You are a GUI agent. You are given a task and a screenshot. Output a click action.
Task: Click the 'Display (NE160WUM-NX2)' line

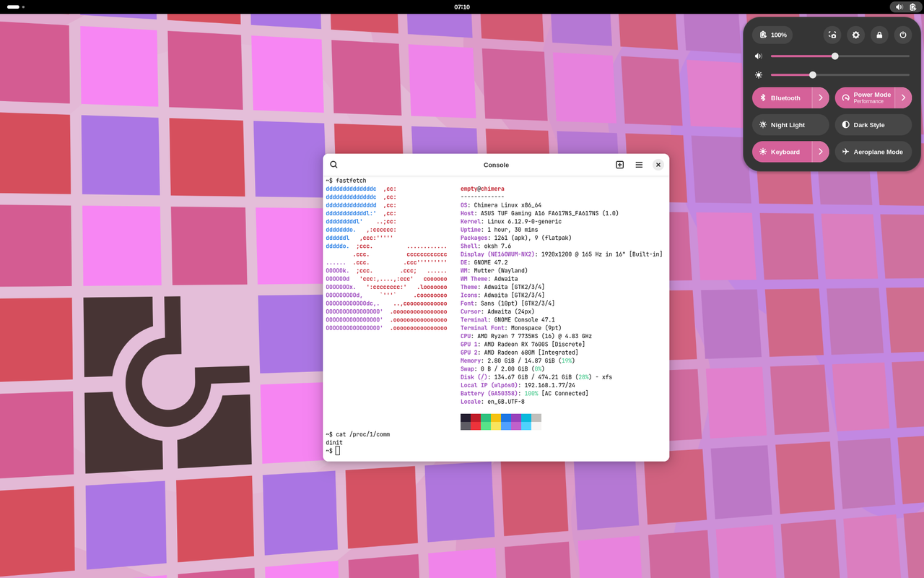coord(562,254)
